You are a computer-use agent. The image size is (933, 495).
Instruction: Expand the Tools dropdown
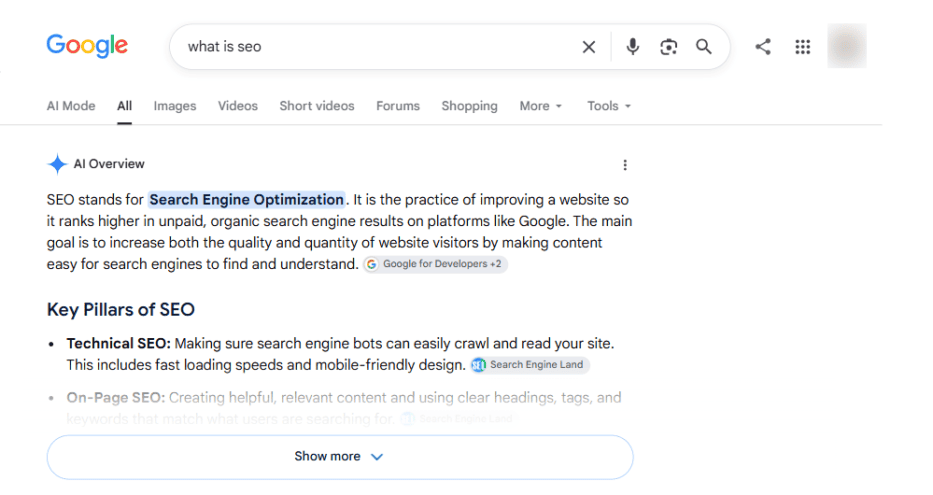609,106
